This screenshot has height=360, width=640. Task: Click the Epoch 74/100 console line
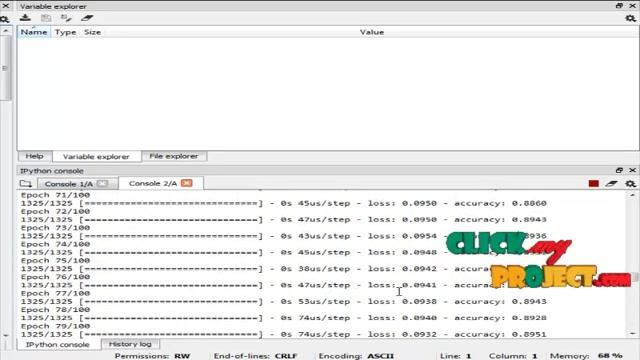coord(56,244)
